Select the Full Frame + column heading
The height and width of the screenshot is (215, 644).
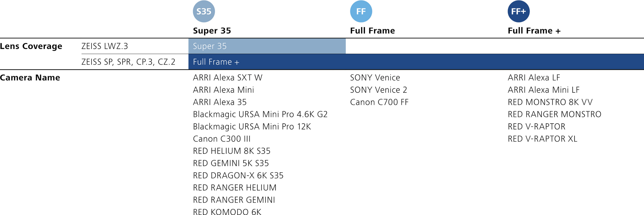534,31
